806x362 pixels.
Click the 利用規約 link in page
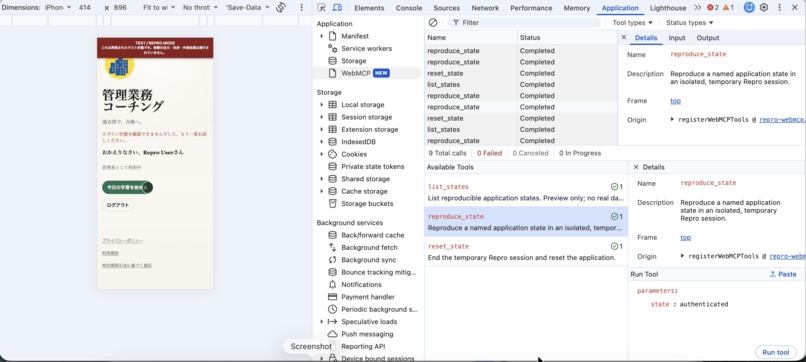[x=110, y=253]
